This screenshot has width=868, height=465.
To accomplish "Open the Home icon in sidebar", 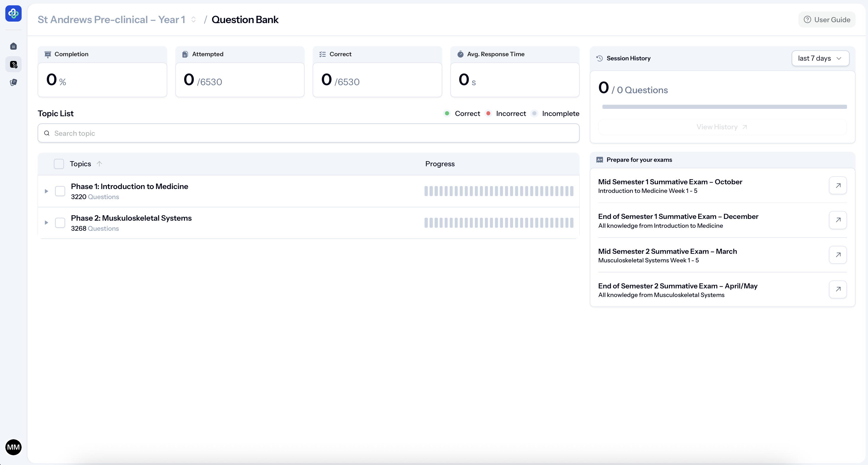I will (14, 46).
